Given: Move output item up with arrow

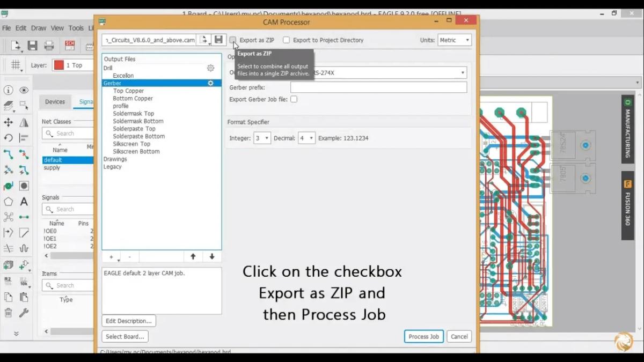Looking at the screenshot, I should pos(193,257).
